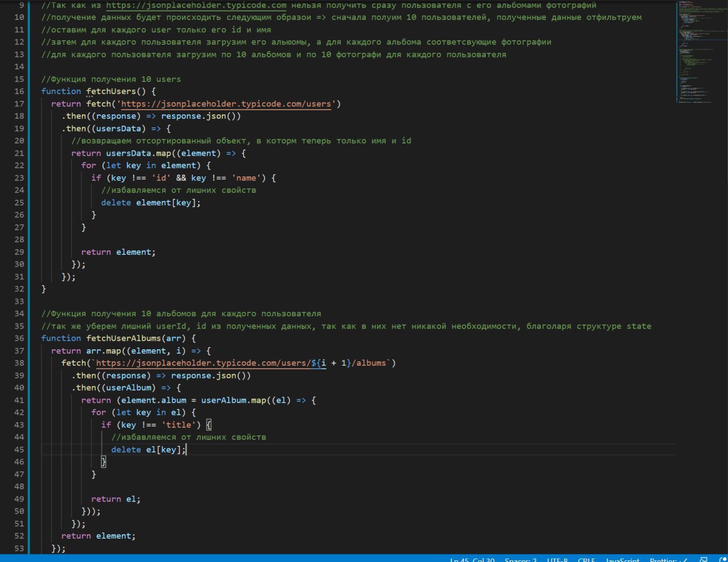Click the comment '//Функция получения 10 users'
Image resolution: width=728 pixels, height=562 pixels.
(x=111, y=79)
